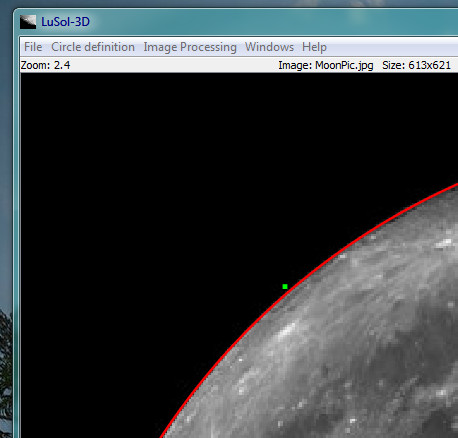Click the Zoom: 2.4 status label

[x=45, y=65]
